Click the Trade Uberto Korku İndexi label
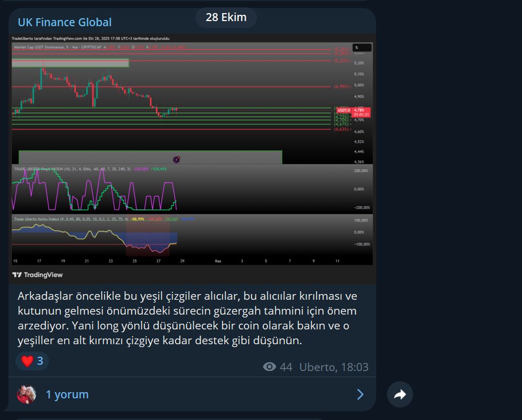 click(36, 219)
